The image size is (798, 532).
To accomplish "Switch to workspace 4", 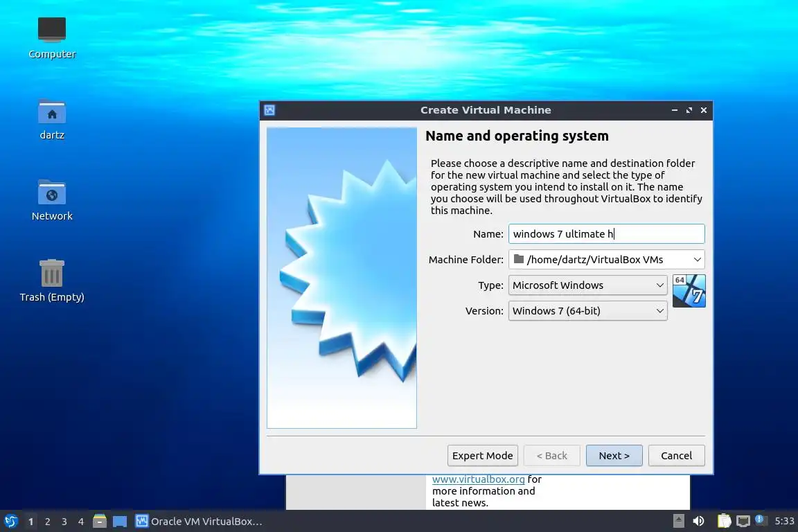I will (81, 522).
